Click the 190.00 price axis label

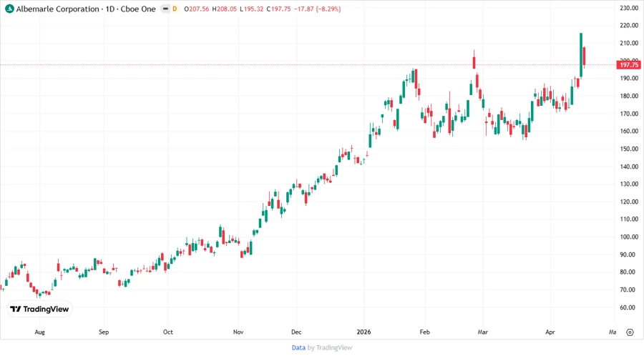coord(629,79)
